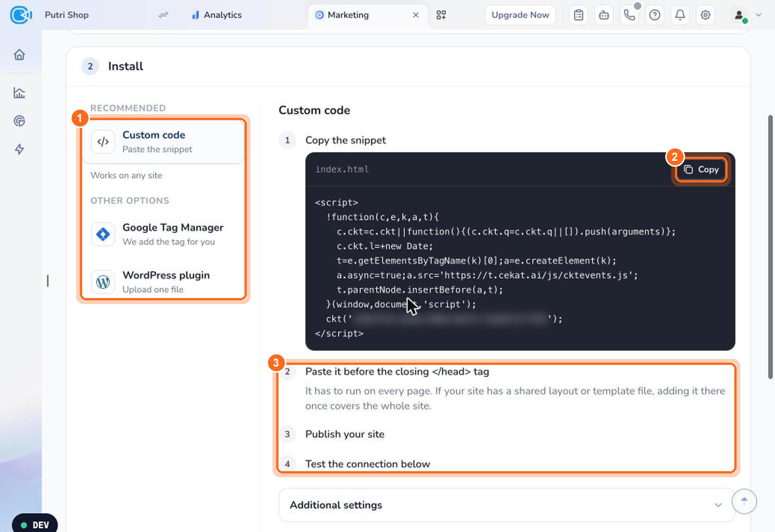Click the Putri Shop workspace name
The height and width of the screenshot is (532, 775).
click(x=67, y=15)
